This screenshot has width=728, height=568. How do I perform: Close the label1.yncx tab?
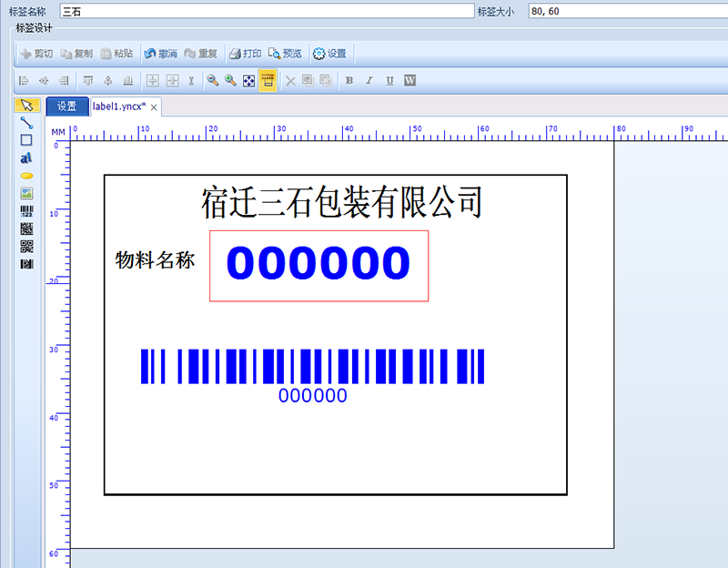pyautogui.click(x=154, y=107)
